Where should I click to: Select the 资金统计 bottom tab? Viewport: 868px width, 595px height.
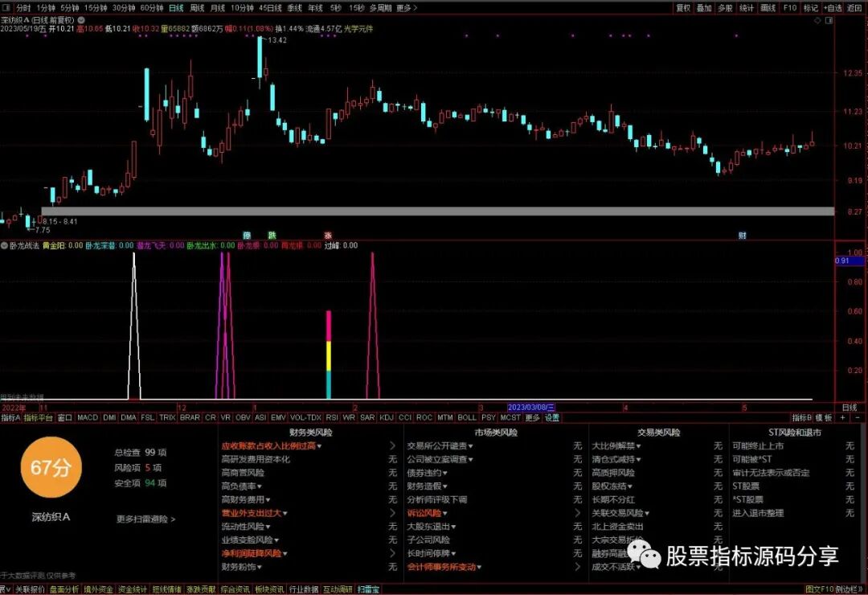pyautogui.click(x=133, y=590)
